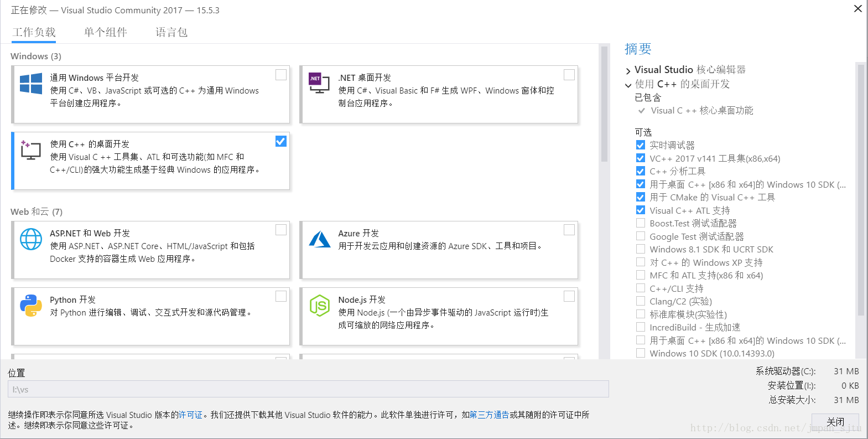
Task: Select the 通用 Windows 平台开发 card title
Action: pyautogui.click(x=95, y=78)
